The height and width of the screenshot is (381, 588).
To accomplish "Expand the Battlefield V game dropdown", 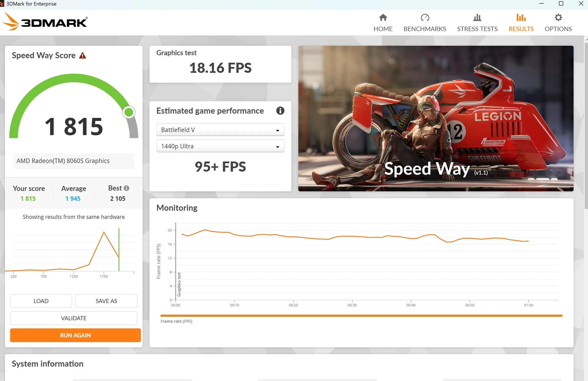I will pos(220,130).
